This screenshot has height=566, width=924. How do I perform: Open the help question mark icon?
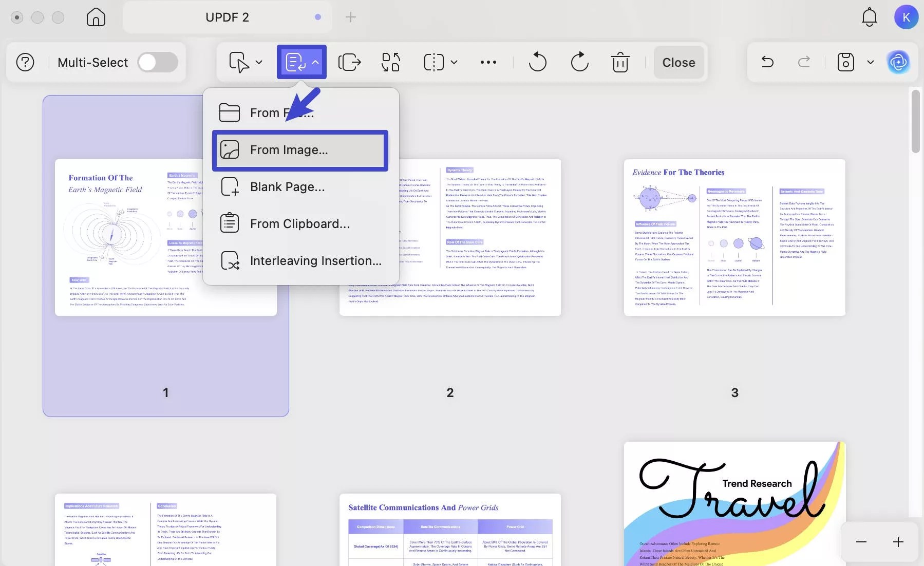(x=25, y=62)
